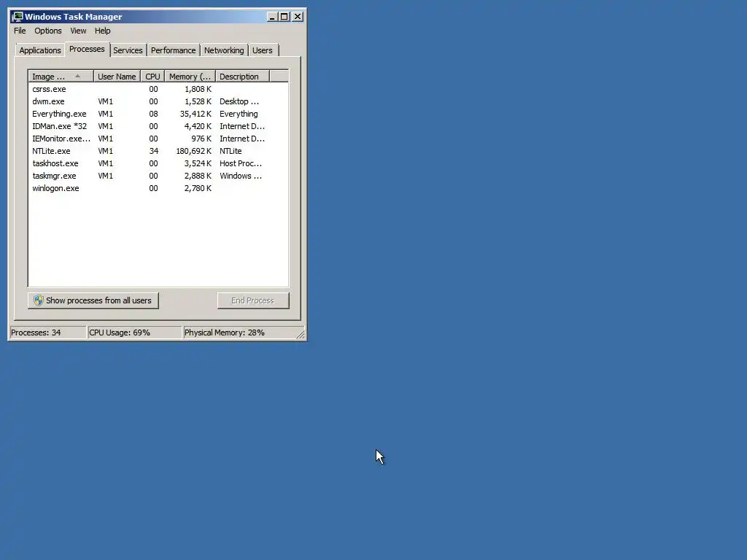Open the View menu
Image resolution: width=747 pixels, height=560 pixels.
78,31
